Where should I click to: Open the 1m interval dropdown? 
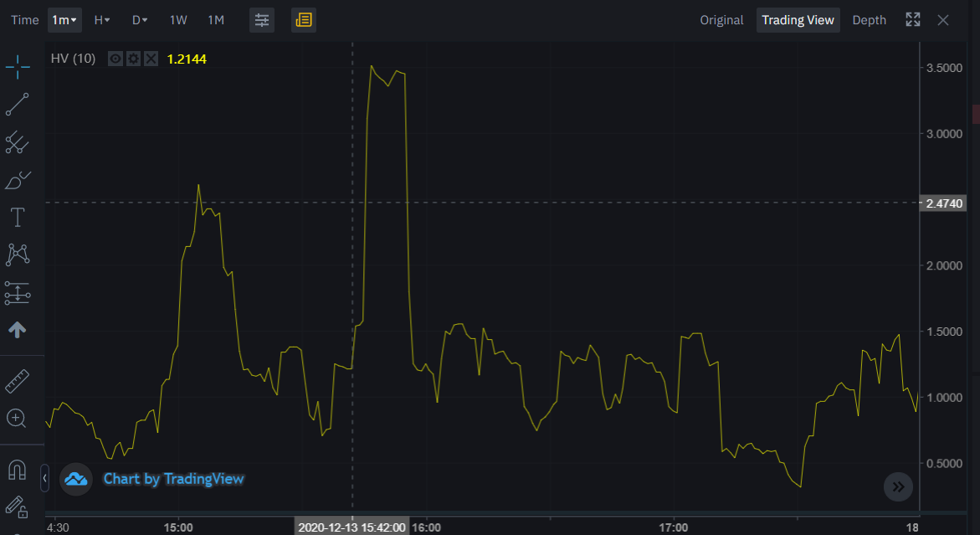65,20
